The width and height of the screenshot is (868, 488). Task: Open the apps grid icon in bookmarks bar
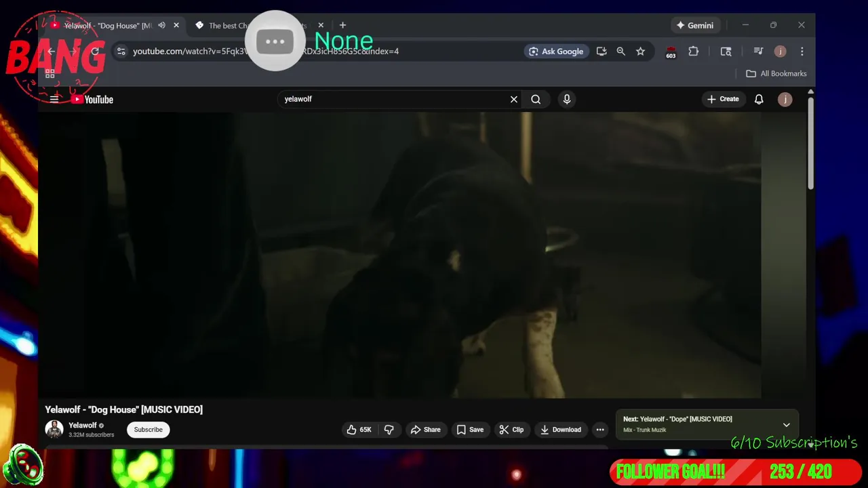point(50,74)
